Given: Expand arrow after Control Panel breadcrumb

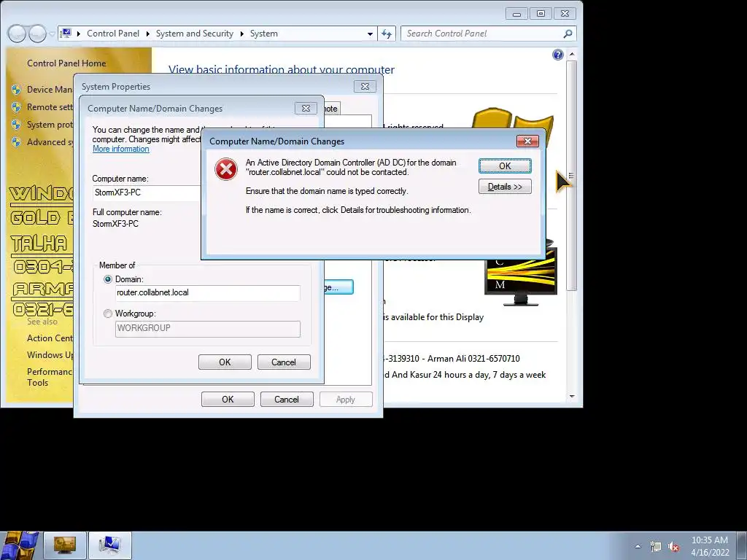Looking at the screenshot, I should click(x=147, y=34).
